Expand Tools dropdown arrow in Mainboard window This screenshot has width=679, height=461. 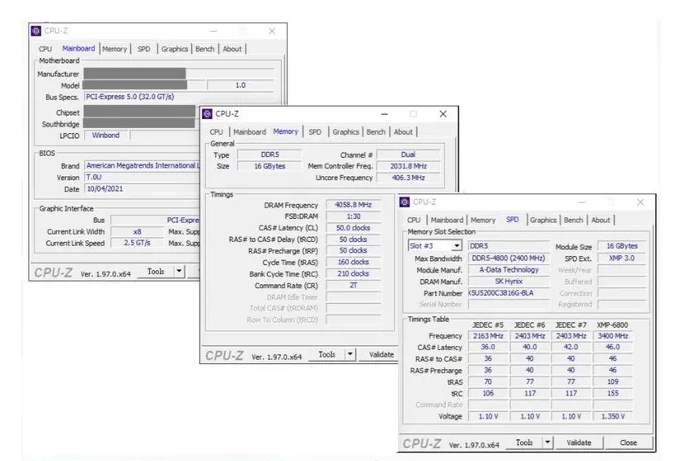[179, 271]
